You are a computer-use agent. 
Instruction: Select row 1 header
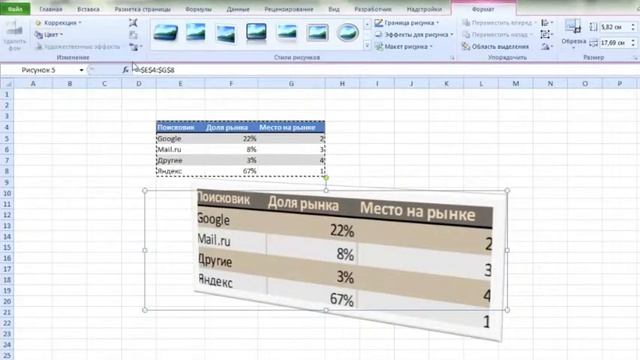(7, 94)
